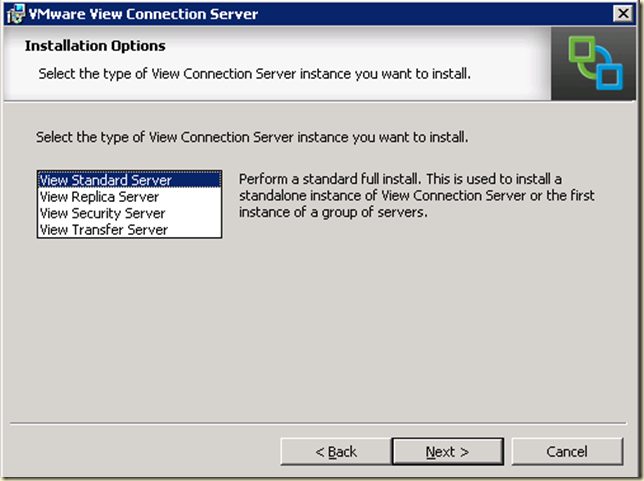The height and width of the screenshot is (481, 644).
Task: Click the blank area left of the Back button
Action: [150, 452]
